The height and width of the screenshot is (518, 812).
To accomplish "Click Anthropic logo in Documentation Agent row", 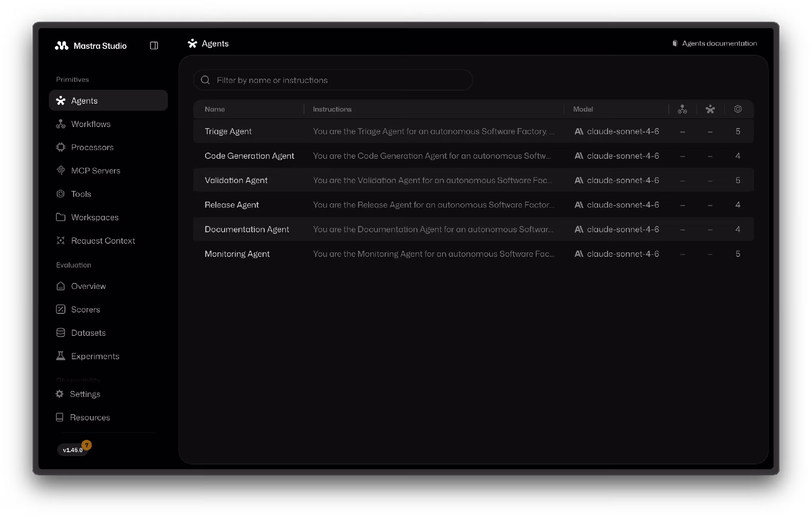I will click(x=579, y=229).
